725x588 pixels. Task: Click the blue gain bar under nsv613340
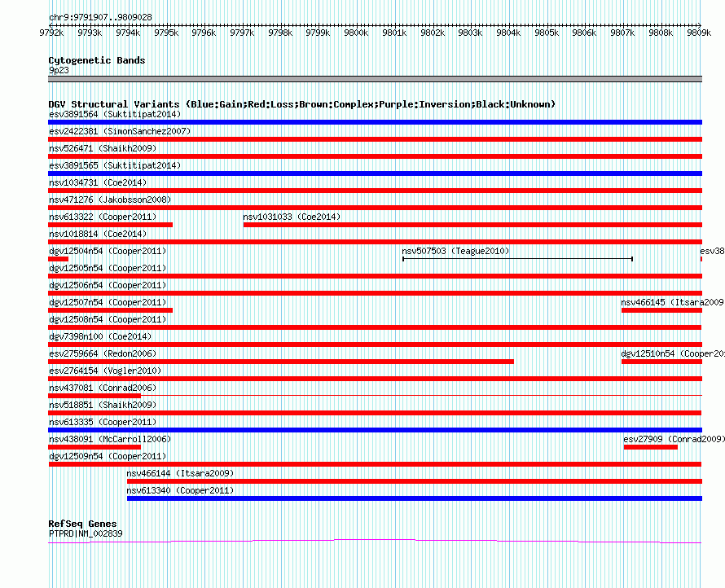click(x=415, y=498)
